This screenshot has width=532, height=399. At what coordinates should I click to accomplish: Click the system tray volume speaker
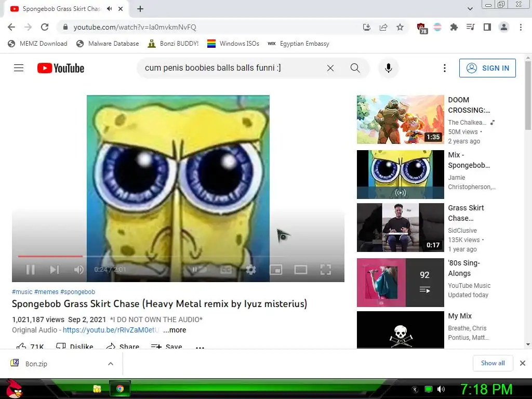[441, 389]
